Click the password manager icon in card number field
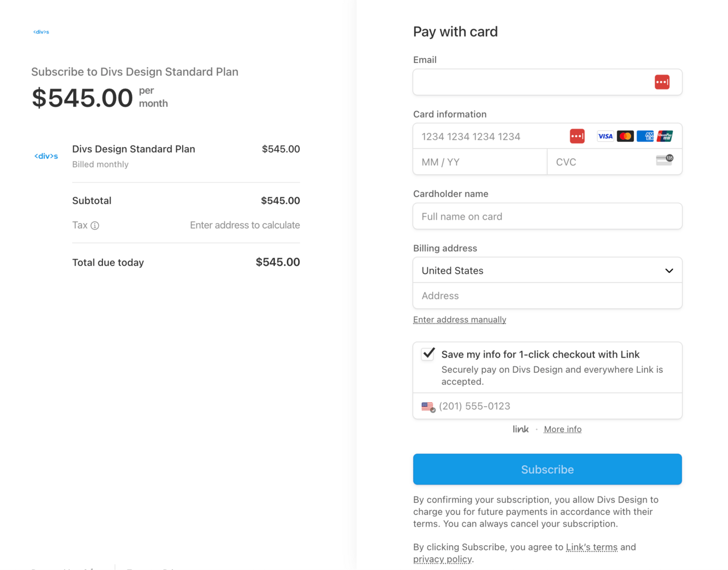 [576, 136]
